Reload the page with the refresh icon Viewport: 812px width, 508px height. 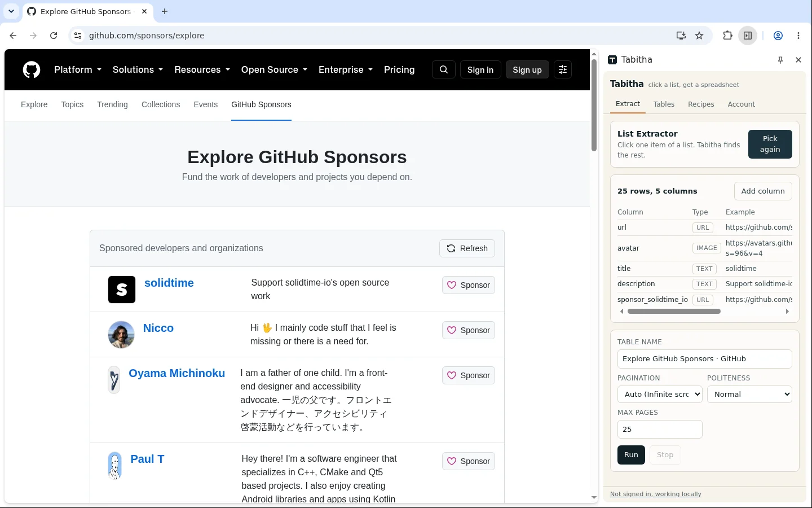click(54, 36)
